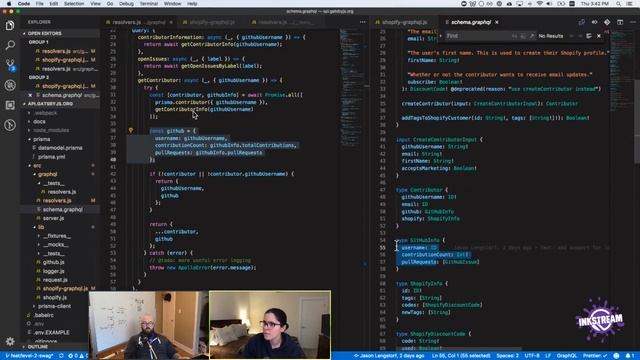
Task: Open the Debug menu
Action: pyautogui.click(x=126, y=4)
